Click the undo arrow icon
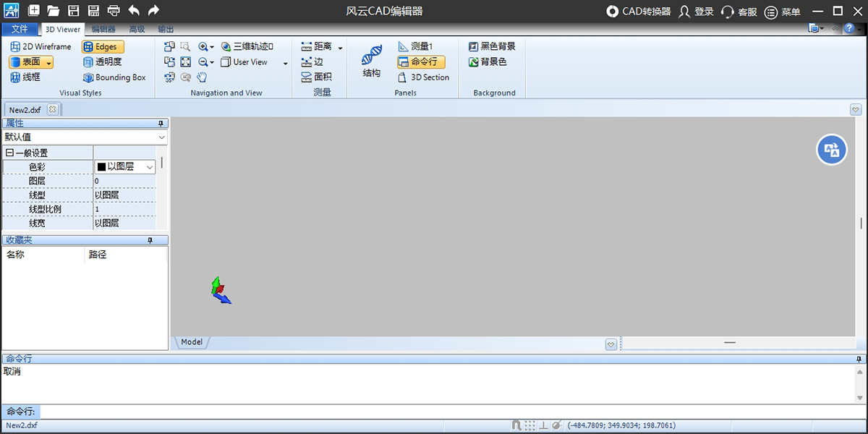 (134, 11)
